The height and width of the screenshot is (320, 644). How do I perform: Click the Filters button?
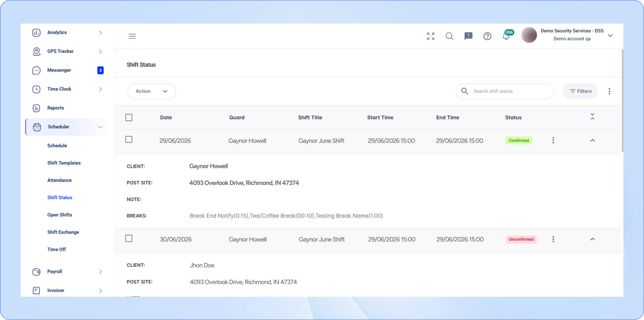[580, 91]
